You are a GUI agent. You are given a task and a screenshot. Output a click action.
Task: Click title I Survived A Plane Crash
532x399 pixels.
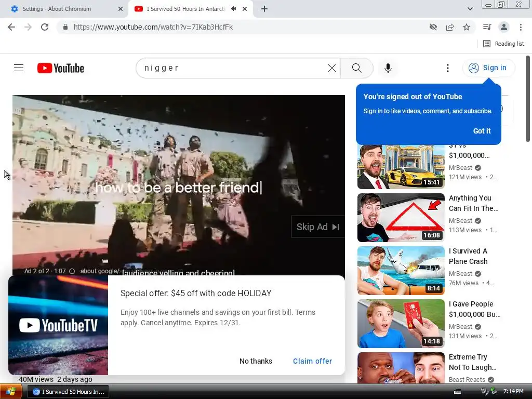click(x=468, y=256)
